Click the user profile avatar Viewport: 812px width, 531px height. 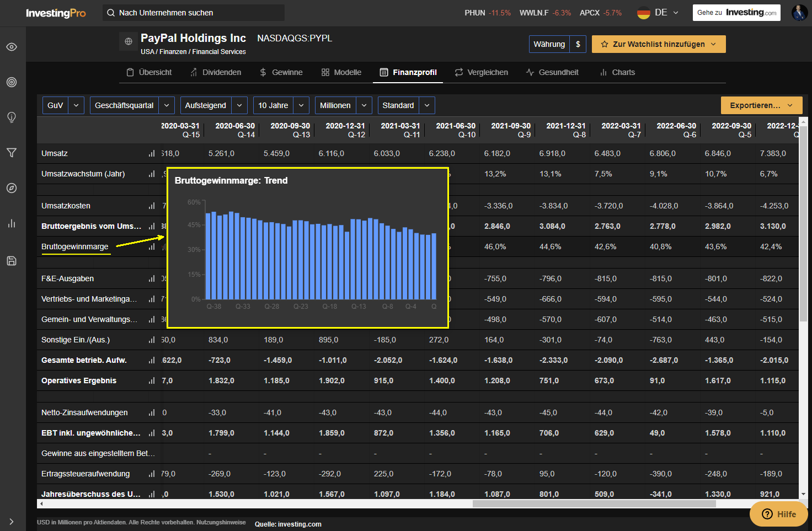tap(799, 13)
